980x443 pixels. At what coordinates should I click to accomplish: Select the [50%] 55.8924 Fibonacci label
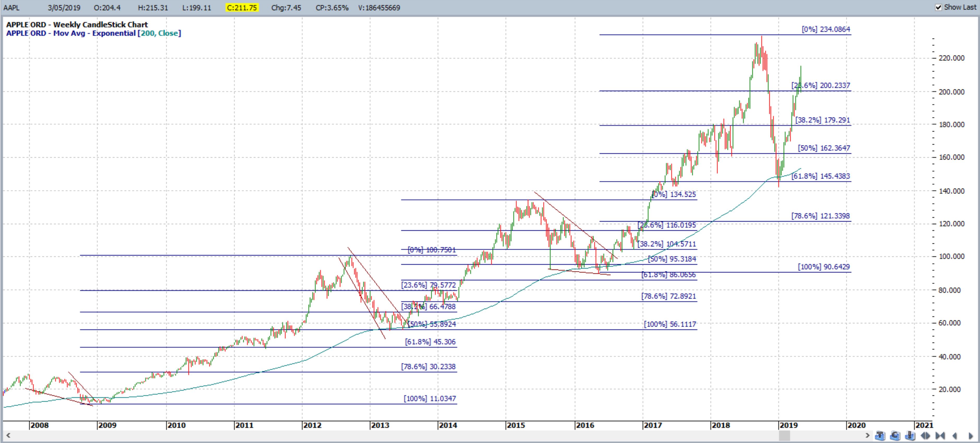point(432,324)
